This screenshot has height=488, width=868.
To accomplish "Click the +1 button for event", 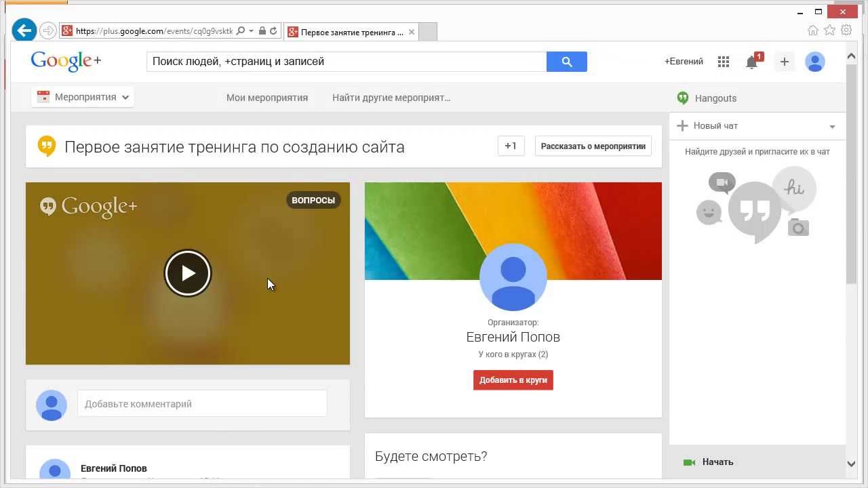I will click(511, 146).
